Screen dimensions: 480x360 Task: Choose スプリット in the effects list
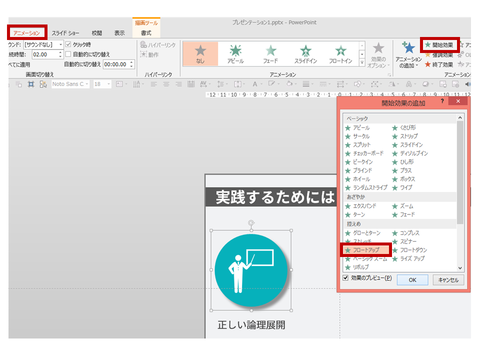[x=358, y=145]
